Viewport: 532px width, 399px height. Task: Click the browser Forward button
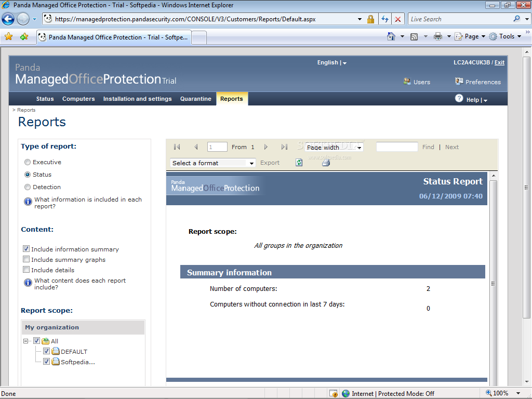(x=23, y=19)
